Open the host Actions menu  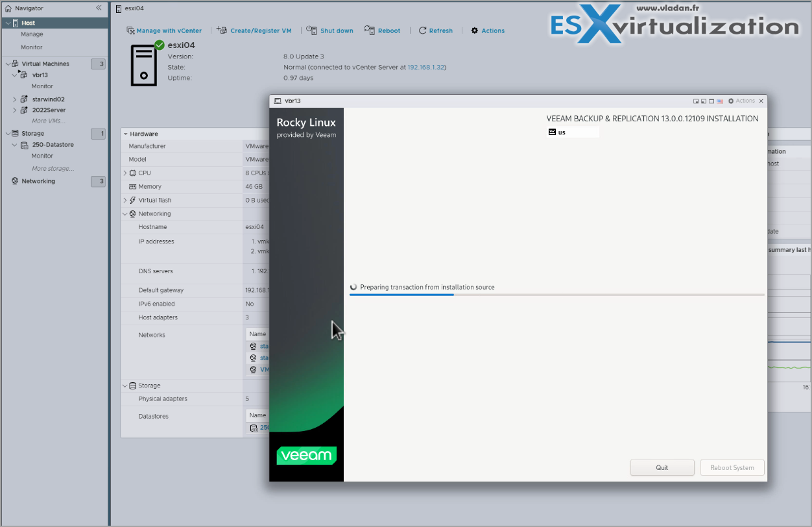[488, 31]
